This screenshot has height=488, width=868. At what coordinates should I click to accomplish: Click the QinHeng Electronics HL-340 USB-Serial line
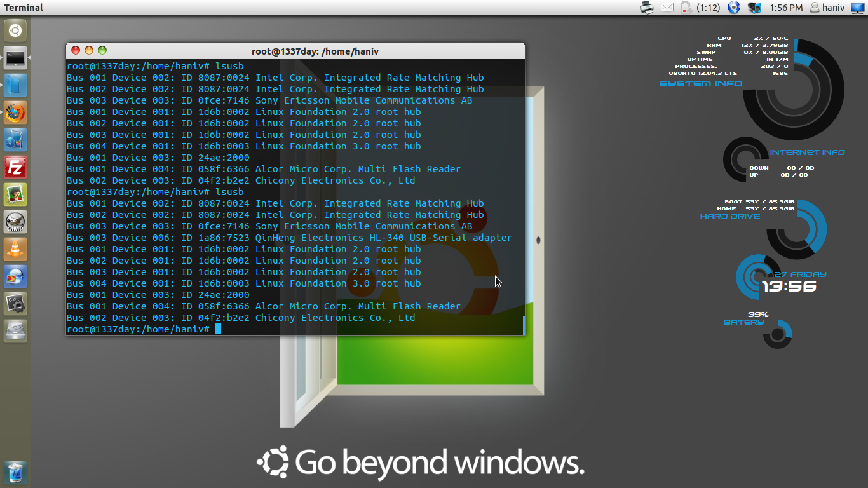pos(289,238)
